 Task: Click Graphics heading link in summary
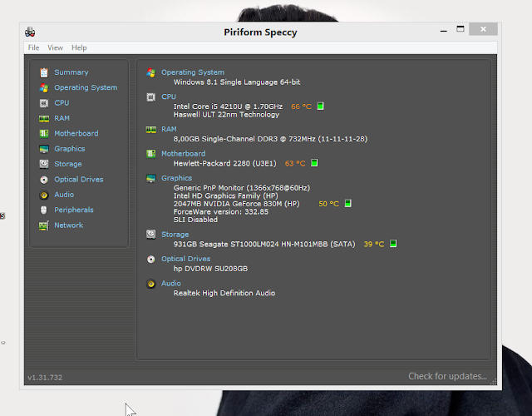pyautogui.click(x=176, y=178)
